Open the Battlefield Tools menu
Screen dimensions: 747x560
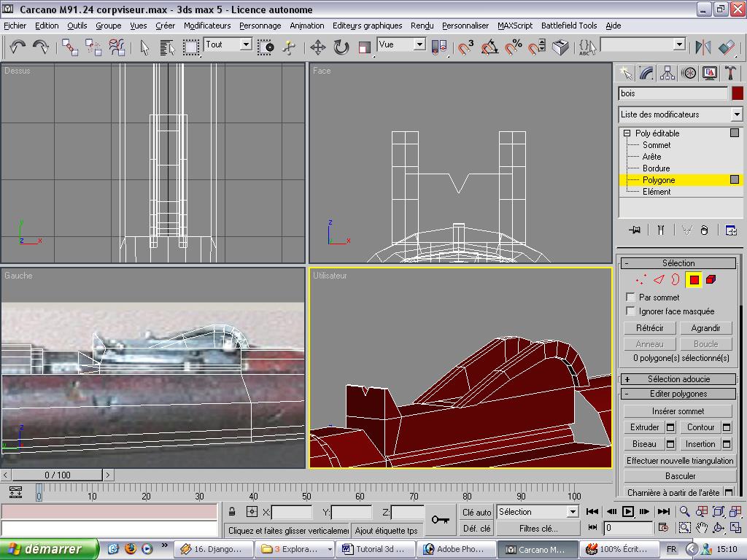tap(569, 26)
